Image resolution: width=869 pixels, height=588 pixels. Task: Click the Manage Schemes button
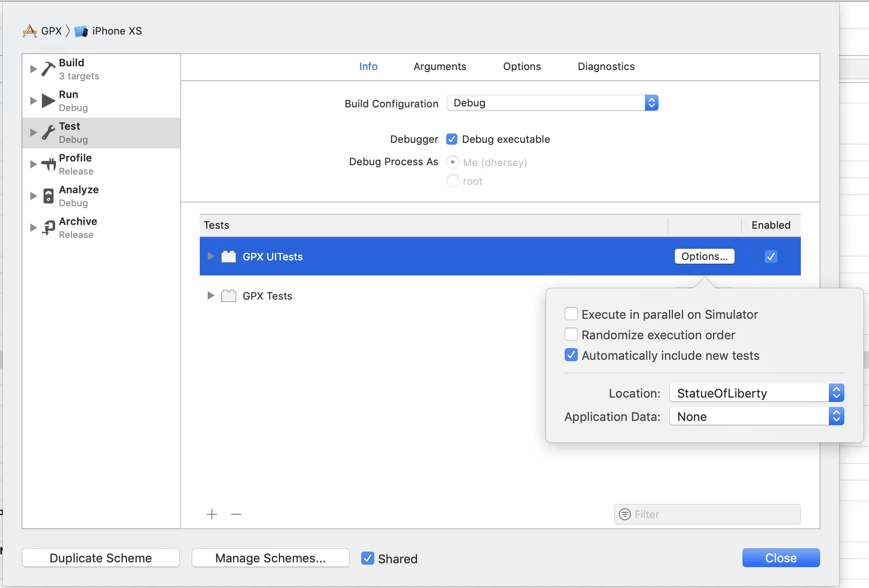(x=271, y=558)
